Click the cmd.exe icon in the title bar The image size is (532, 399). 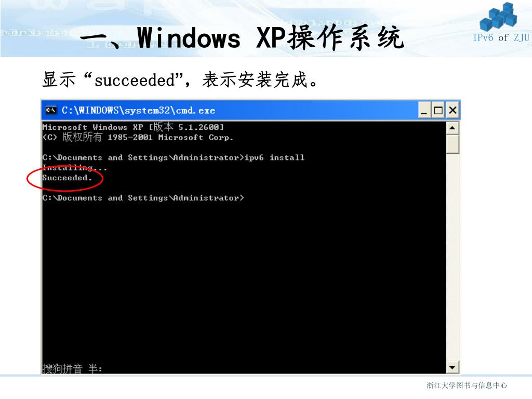(x=51, y=110)
